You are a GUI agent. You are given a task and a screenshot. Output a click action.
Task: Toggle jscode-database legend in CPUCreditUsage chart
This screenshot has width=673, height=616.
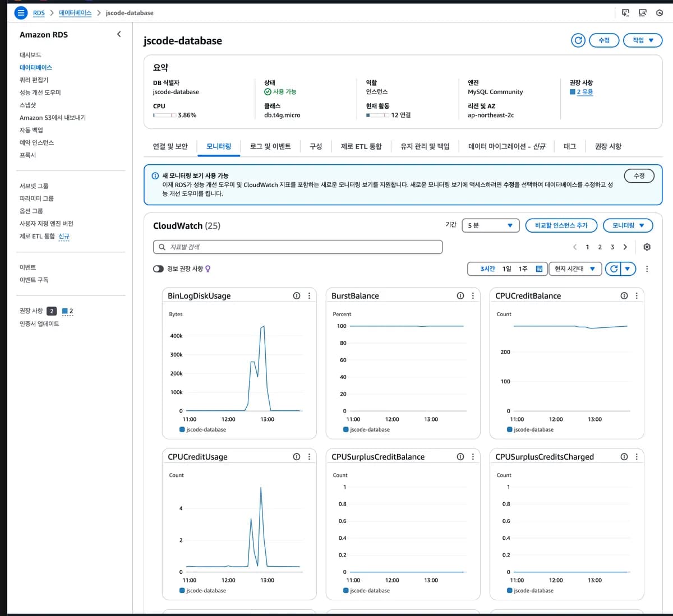pyautogui.click(x=202, y=591)
